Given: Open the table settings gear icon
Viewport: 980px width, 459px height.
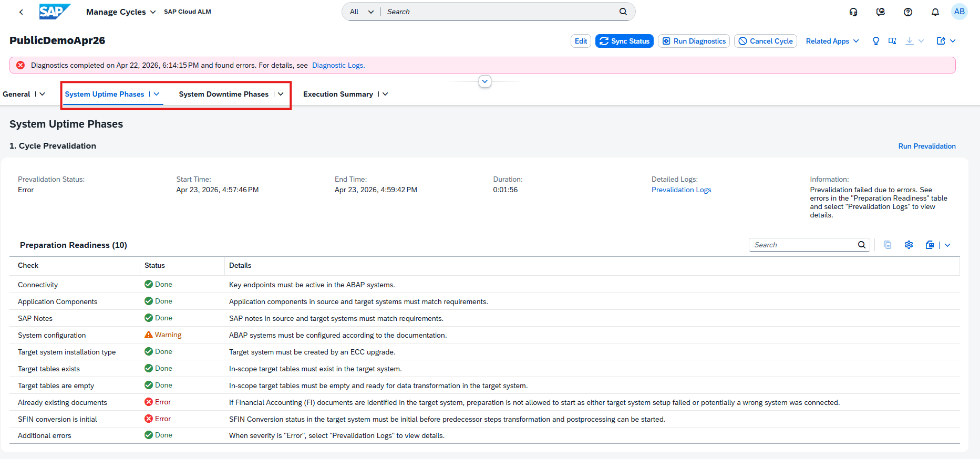Looking at the screenshot, I should (x=909, y=245).
